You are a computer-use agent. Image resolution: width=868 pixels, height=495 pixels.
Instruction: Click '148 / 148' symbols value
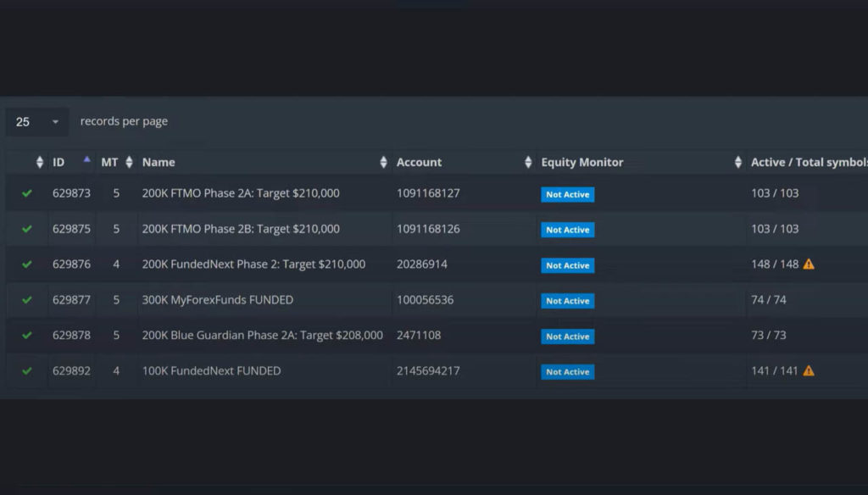click(x=775, y=264)
